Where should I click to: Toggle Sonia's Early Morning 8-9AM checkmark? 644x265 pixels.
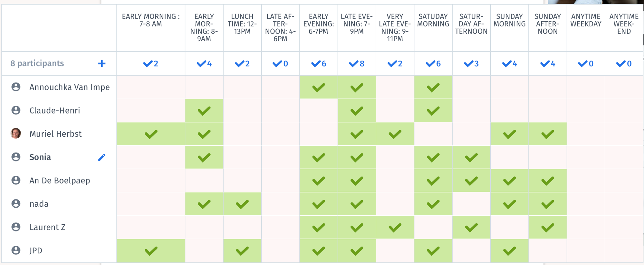pos(204,157)
